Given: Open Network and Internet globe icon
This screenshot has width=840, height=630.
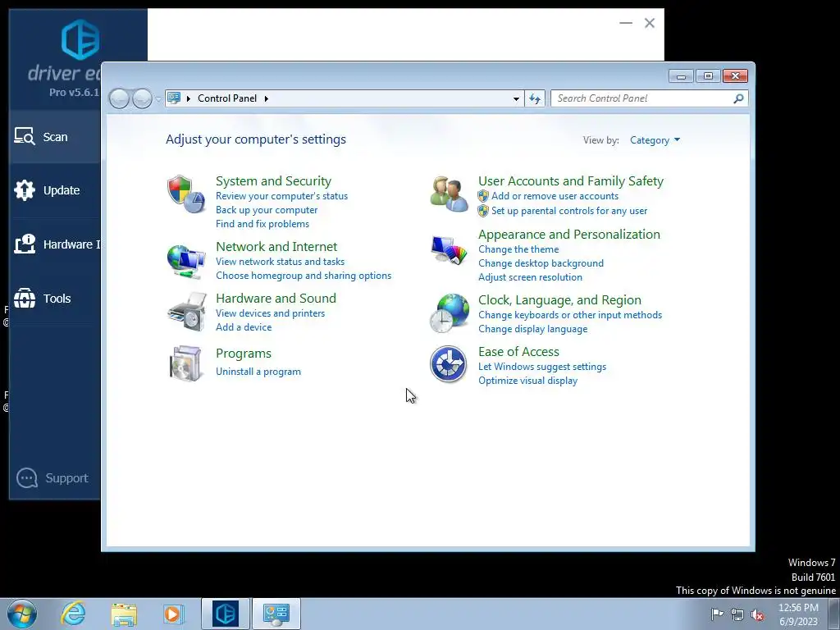Looking at the screenshot, I should (x=186, y=262).
